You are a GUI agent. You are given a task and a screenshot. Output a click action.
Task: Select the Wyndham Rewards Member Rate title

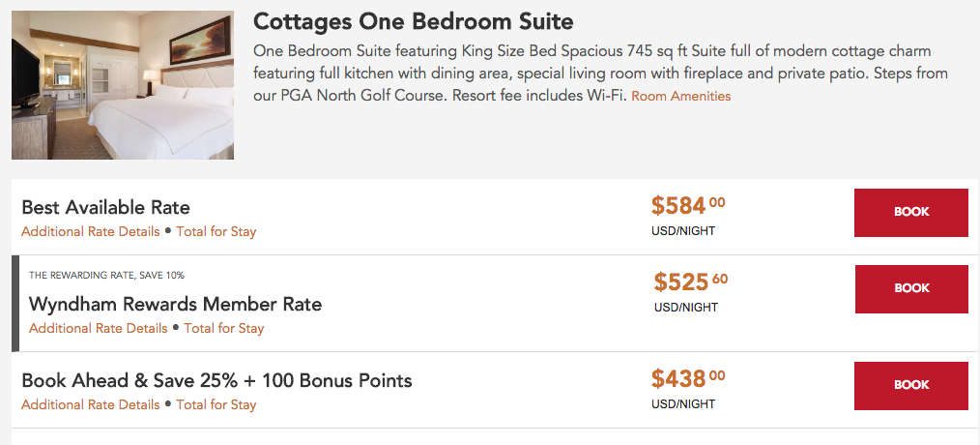coord(175,304)
